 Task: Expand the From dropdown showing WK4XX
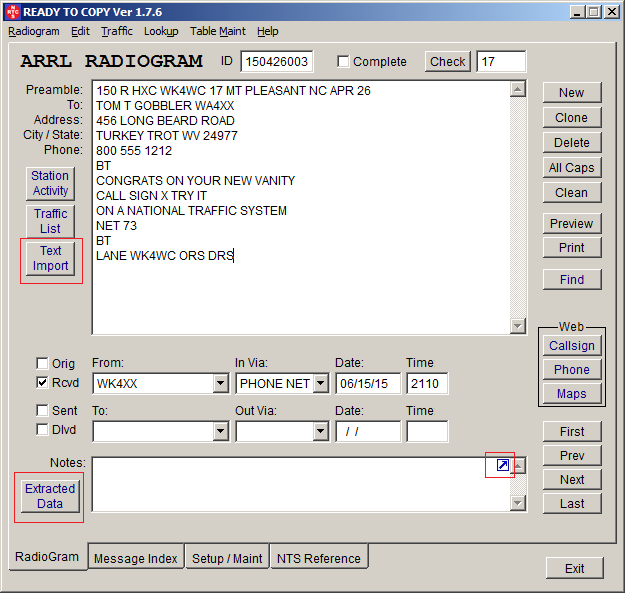tap(220, 383)
